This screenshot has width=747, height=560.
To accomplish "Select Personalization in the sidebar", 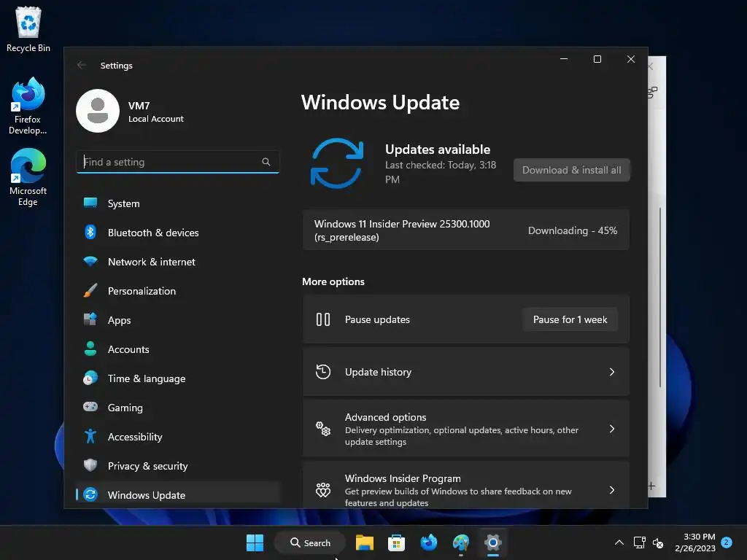I will tap(178, 291).
